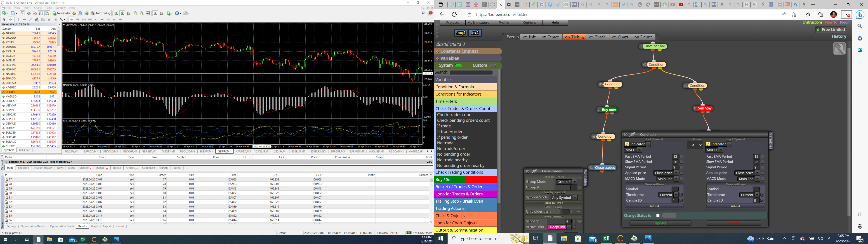This screenshot has height=244, width=868.
Task: Select the H1 timeframe button
Action: [96, 20]
